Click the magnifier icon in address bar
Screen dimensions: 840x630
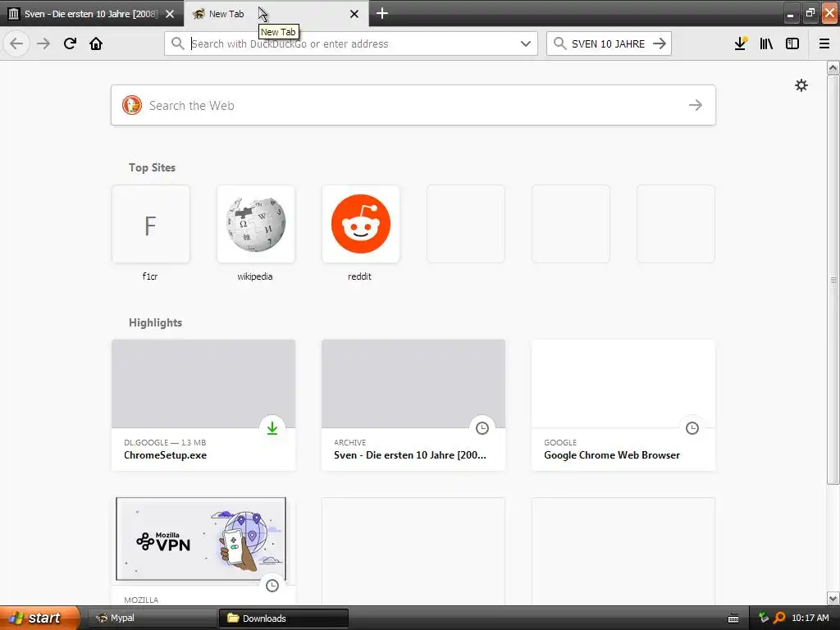point(177,43)
